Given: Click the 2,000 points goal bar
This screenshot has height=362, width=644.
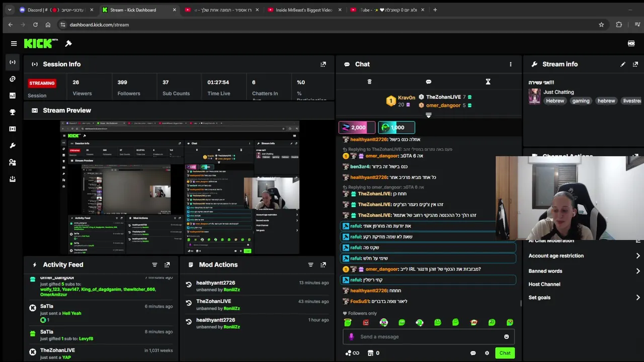Looking at the screenshot, I should 357,128.
